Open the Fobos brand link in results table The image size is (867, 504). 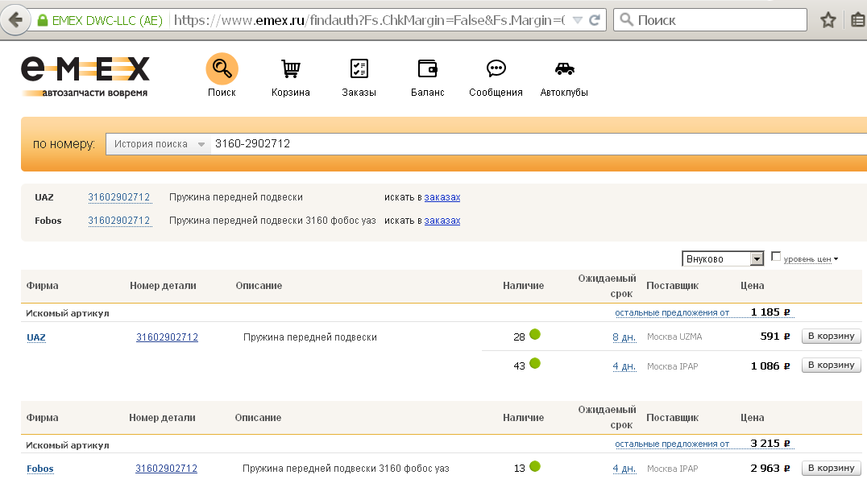(x=39, y=469)
